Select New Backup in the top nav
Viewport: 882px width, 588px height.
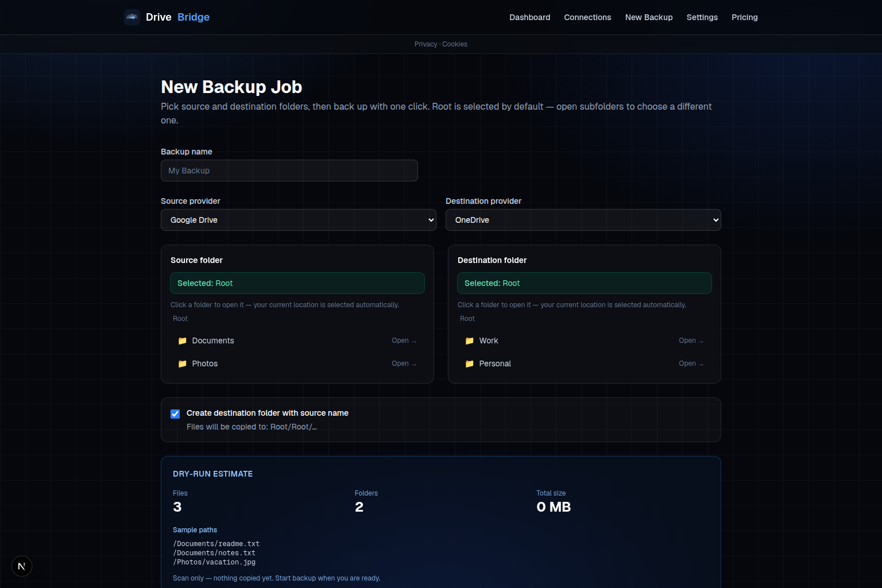(x=649, y=17)
